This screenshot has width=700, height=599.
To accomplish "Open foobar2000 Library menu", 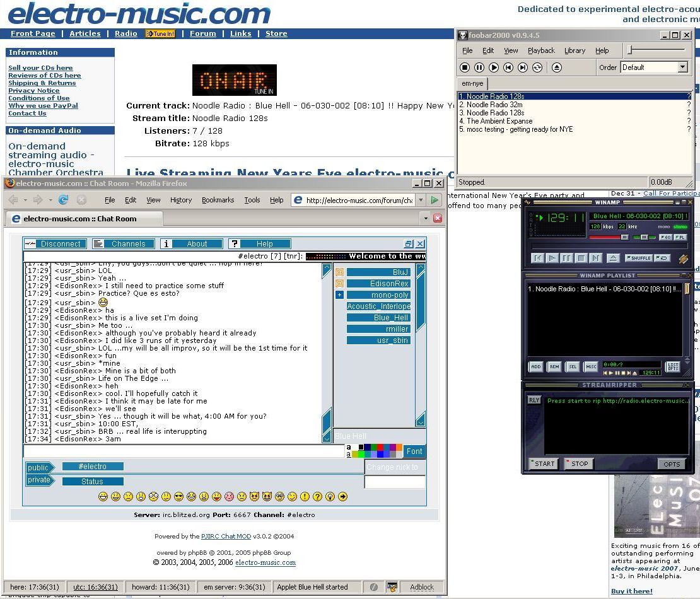I will pos(575,50).
